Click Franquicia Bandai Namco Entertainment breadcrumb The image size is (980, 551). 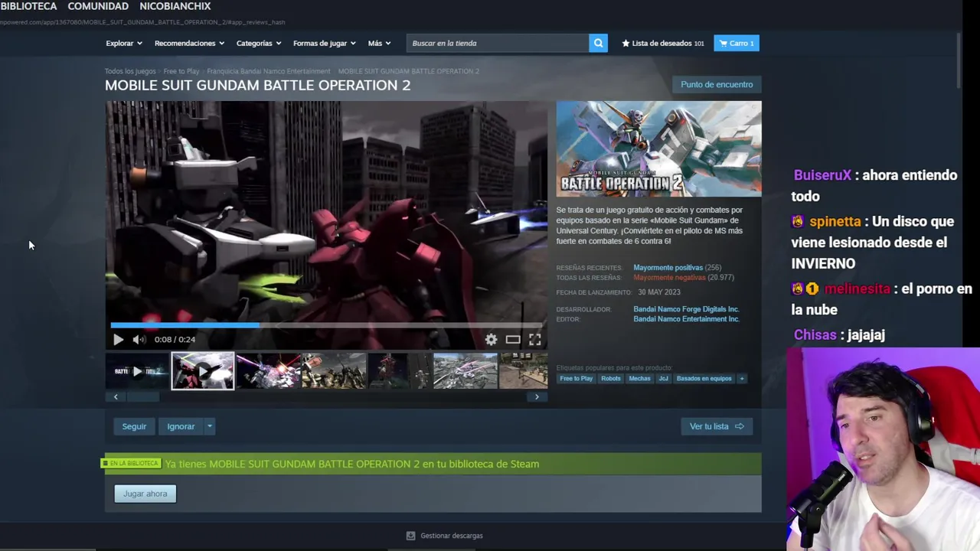pyautogui.click(x=269, y=71)
